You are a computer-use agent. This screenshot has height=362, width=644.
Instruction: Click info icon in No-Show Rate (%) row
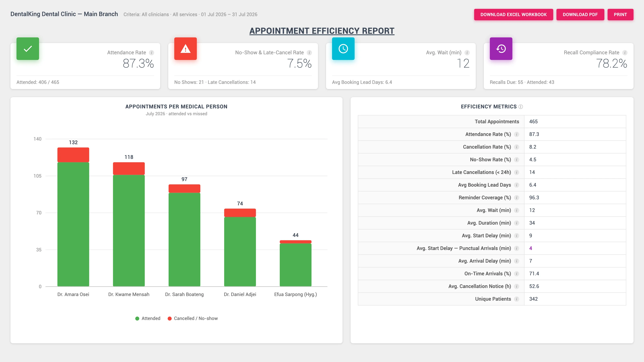pyautogui.click(x=516, y=160)
